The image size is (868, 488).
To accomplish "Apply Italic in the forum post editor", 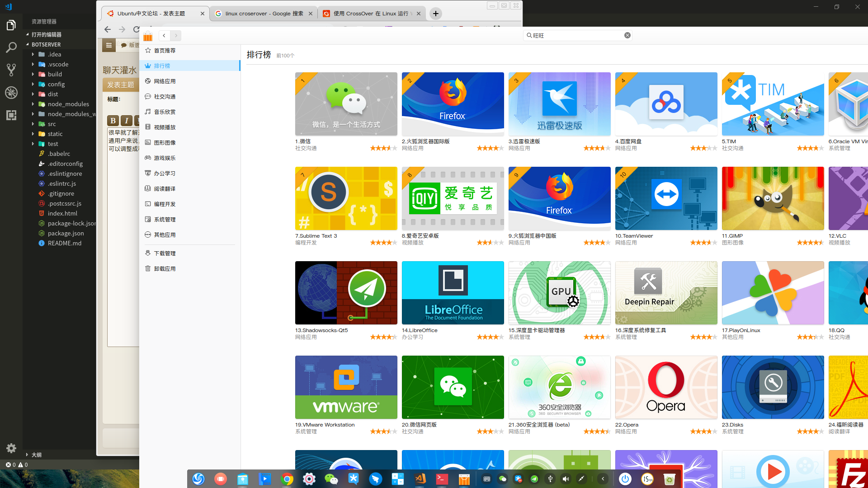I will [x=127, y=120].
